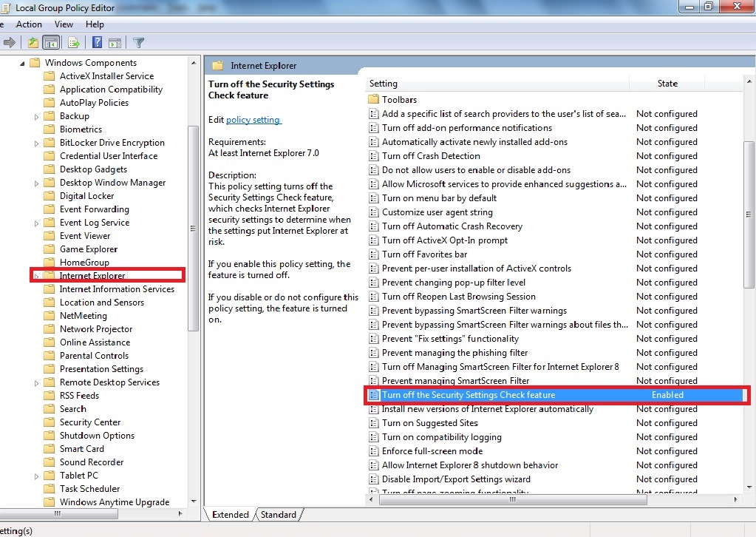
Task: Click the Local Group Policy Editor title bar icon
Action: point(5,7)
